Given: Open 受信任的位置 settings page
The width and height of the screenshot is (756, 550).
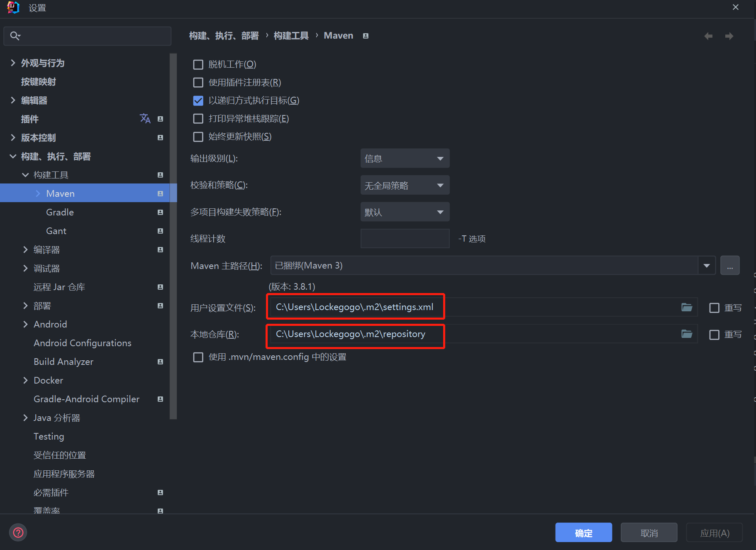Looking at the screenshot, I should (60, 455).
